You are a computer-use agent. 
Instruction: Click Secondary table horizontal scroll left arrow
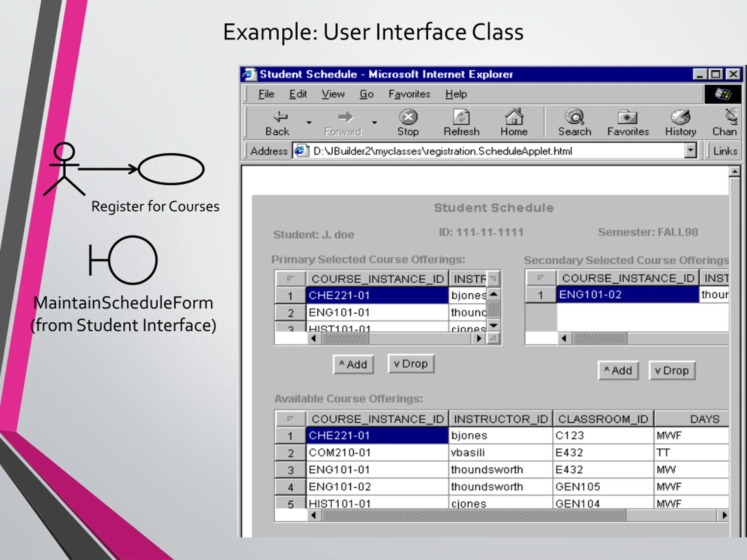564,338
